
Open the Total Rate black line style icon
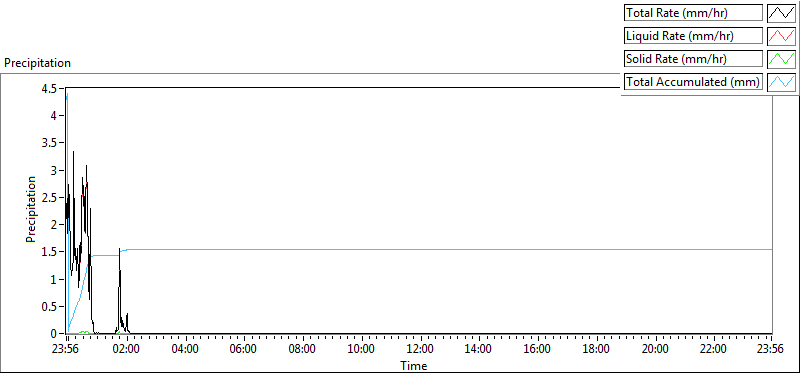[x=782, y=13]
